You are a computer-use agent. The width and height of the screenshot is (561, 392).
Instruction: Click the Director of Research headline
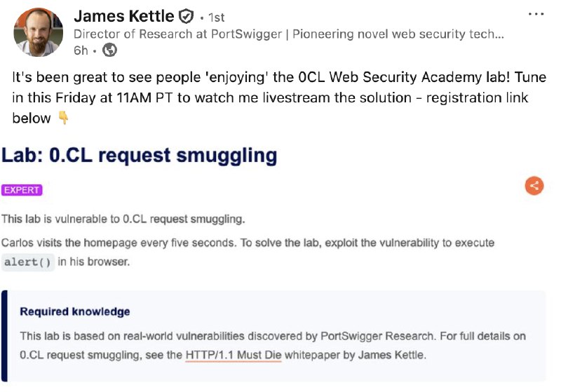(288, 34)
